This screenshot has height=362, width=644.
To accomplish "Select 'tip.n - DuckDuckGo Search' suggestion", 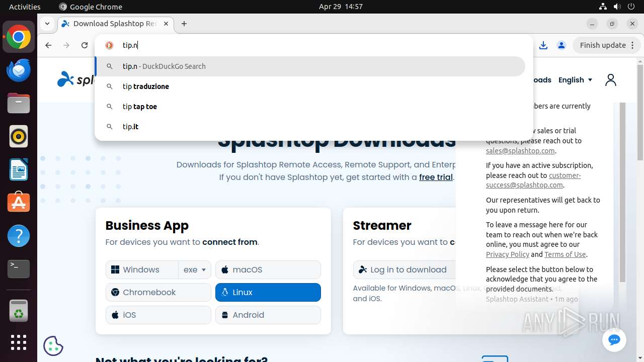I will pyautogui.click(x=310, y=66).
